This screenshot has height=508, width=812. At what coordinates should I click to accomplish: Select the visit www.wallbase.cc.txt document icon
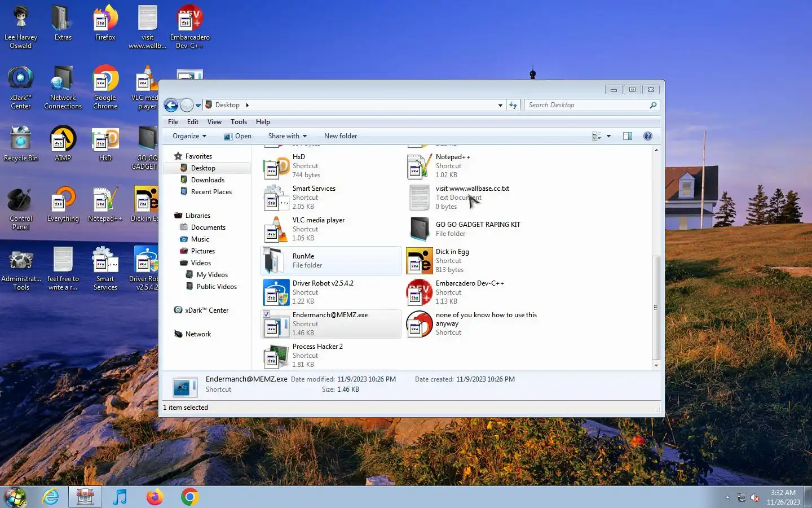coord(420,198)
